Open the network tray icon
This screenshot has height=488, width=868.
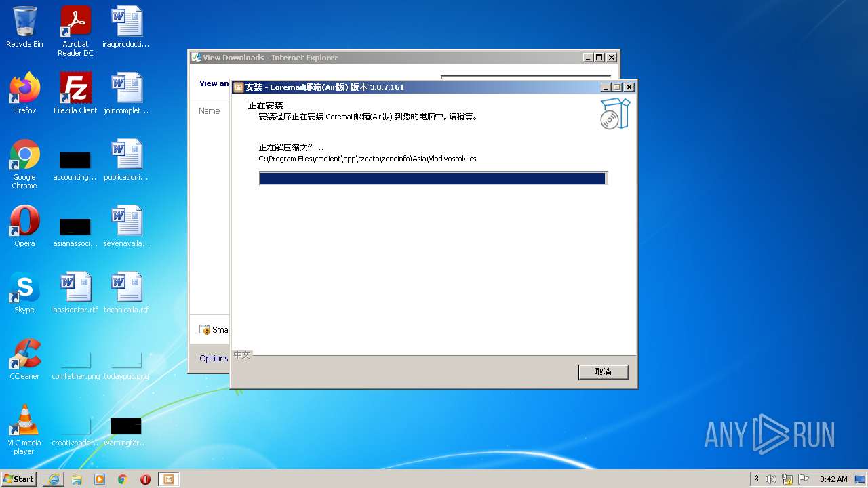click(787, 479)
